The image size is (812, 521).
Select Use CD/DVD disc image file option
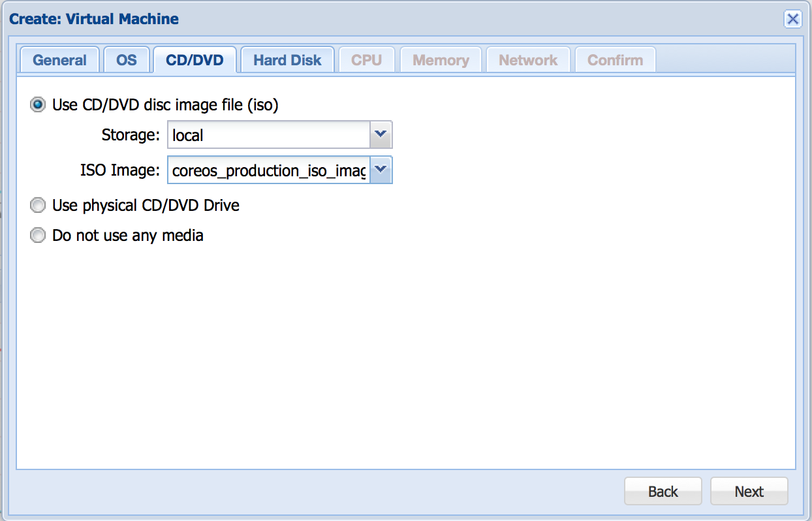(x=39, y=104)
